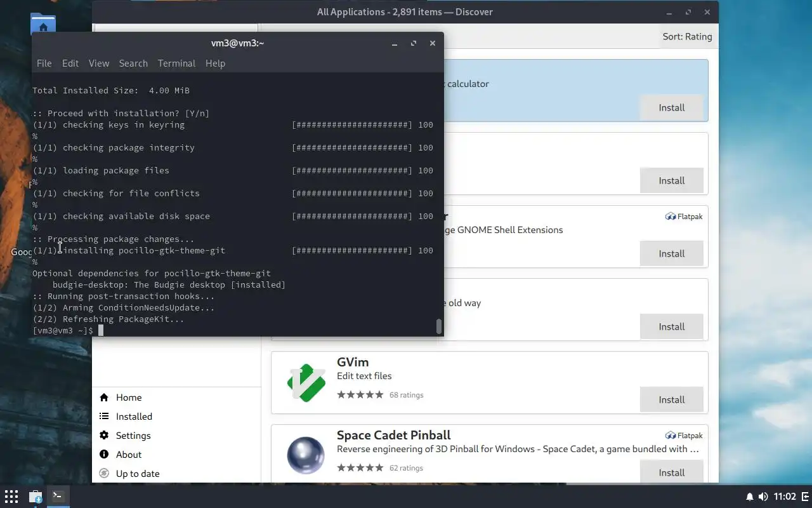Click the terminal title bar vm3@vm3:~

(x=237, y=43)
